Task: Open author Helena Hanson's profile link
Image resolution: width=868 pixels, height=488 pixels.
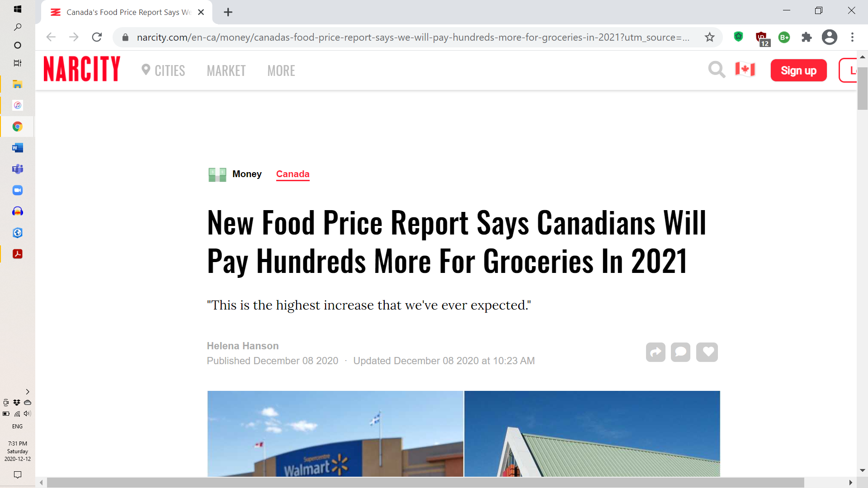Action: (x=243, y=346)
